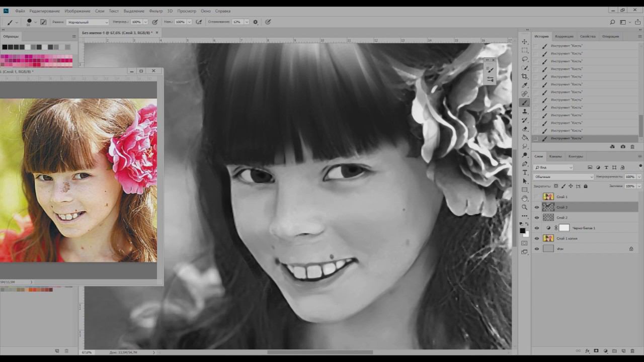Select the Brush tool in toolbar
644x362 pixels.
pos(525,103)
